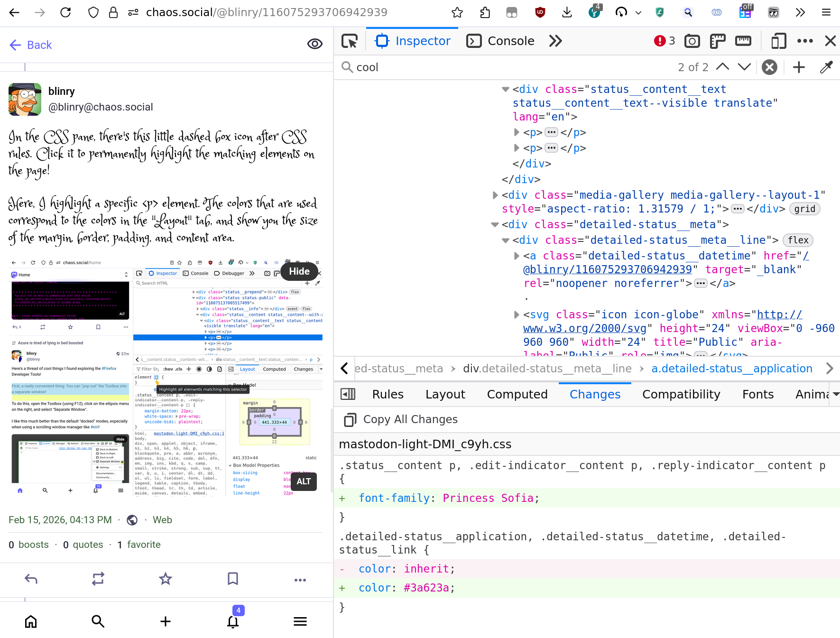Open the Computed tab
Viewport: 840px width, 638px height.
coord(517,394)
